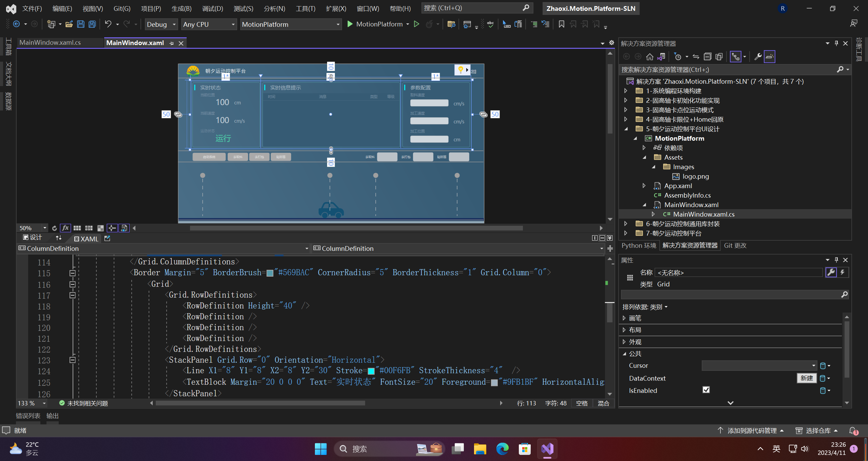868x461 pixels.
Task: Click Collapse All icon in Solution Explorer toolbar
Action: click(707, 57)
